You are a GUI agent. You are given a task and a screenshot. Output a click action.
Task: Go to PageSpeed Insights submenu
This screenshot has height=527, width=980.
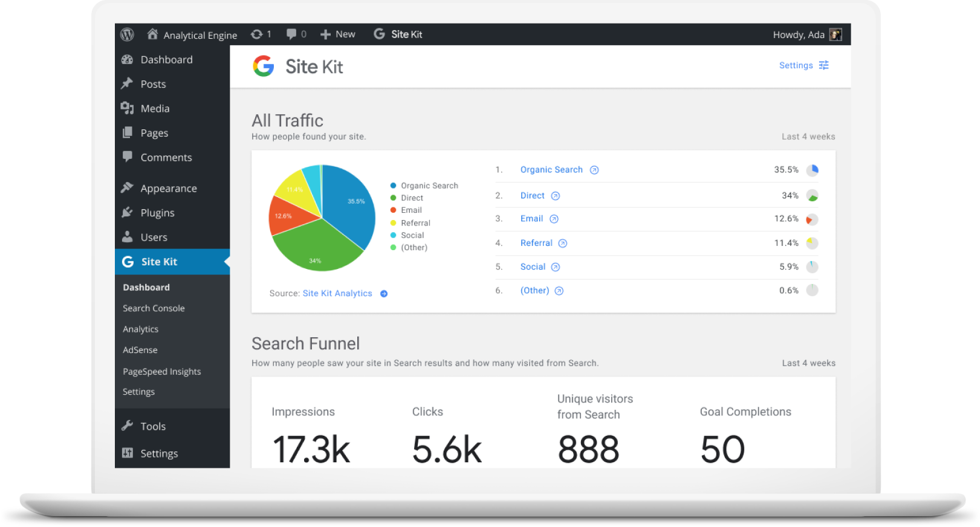click(161, 372)
